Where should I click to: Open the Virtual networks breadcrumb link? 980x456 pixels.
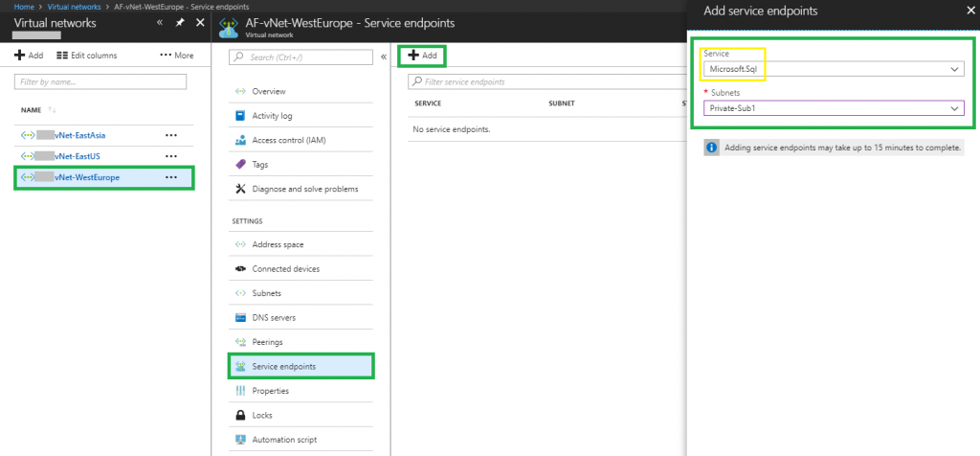[74, 7]
